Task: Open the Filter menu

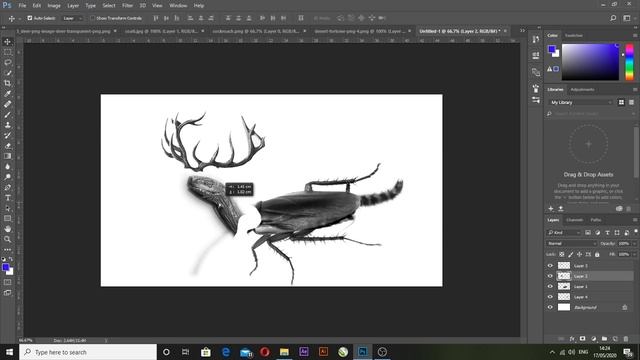Action: coord(127,6)
